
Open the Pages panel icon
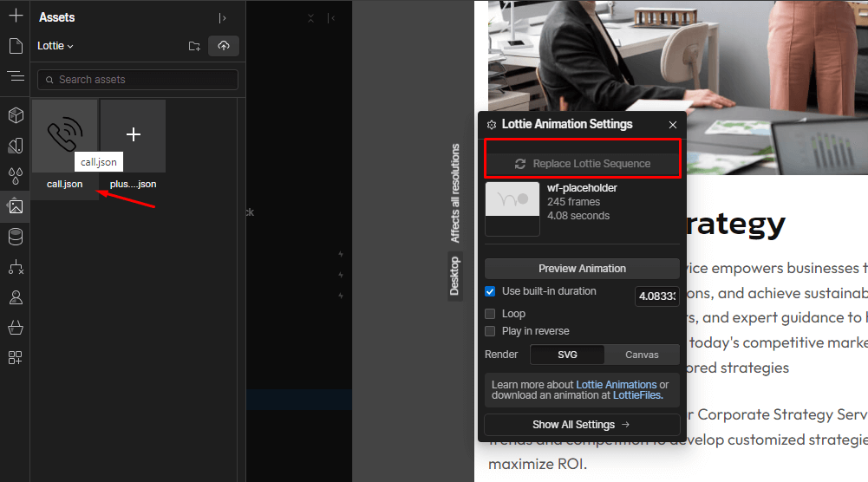coord(16,46)
